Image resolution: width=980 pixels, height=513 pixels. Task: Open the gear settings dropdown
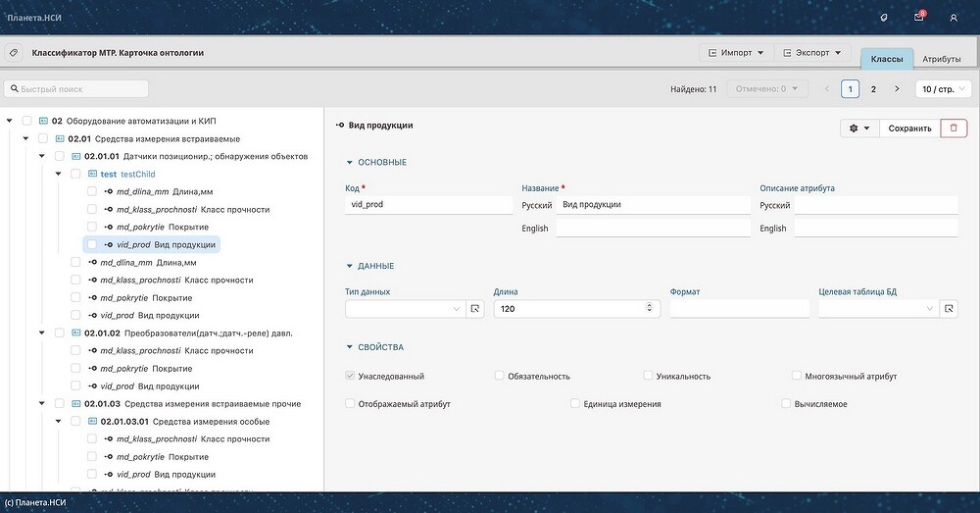tap(859, 128)
